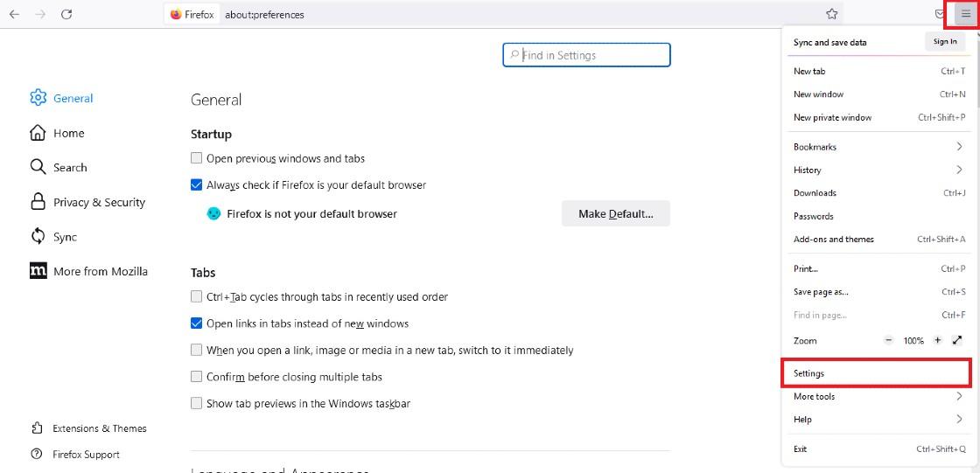Uncheck Always check if Firefox is default
The height and width of the screenshot is (473, 980).
[196, 185]
